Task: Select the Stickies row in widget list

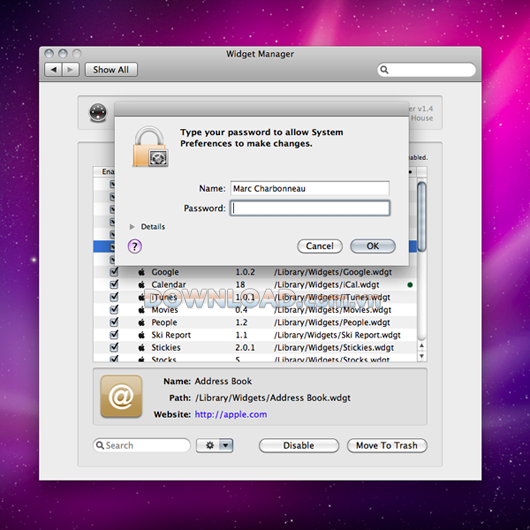Action: click(x=255, y=347)
